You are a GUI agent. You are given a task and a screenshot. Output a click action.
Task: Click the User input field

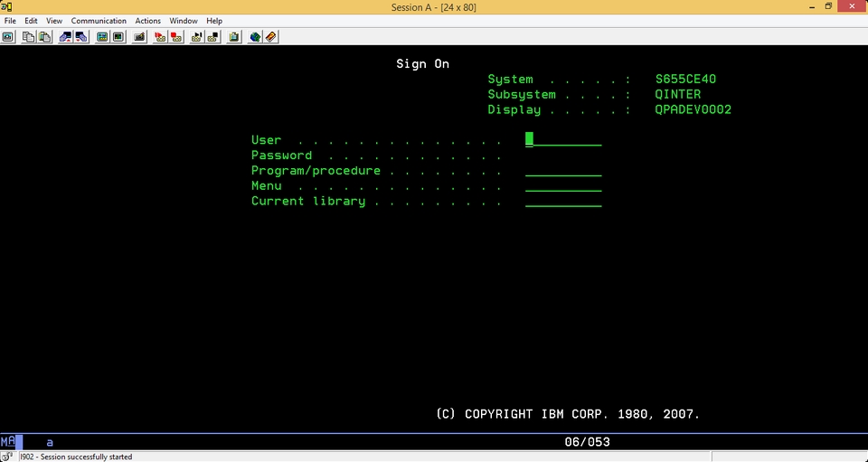(x=563, y=139)
